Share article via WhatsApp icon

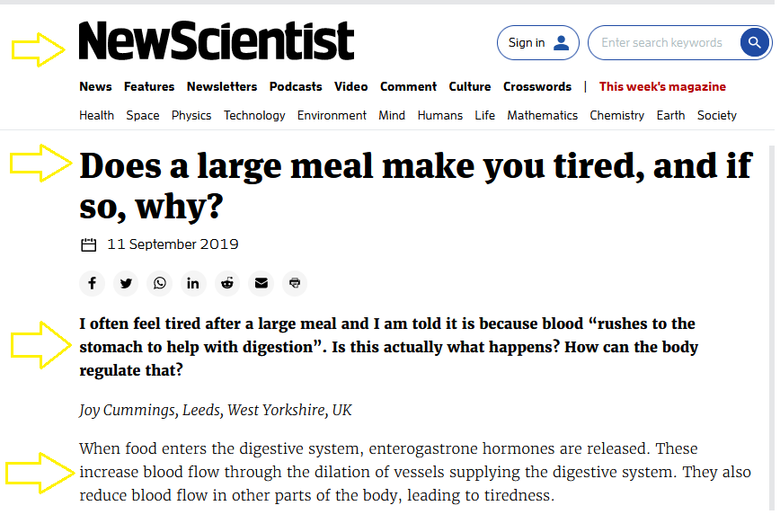coord(160,283)
